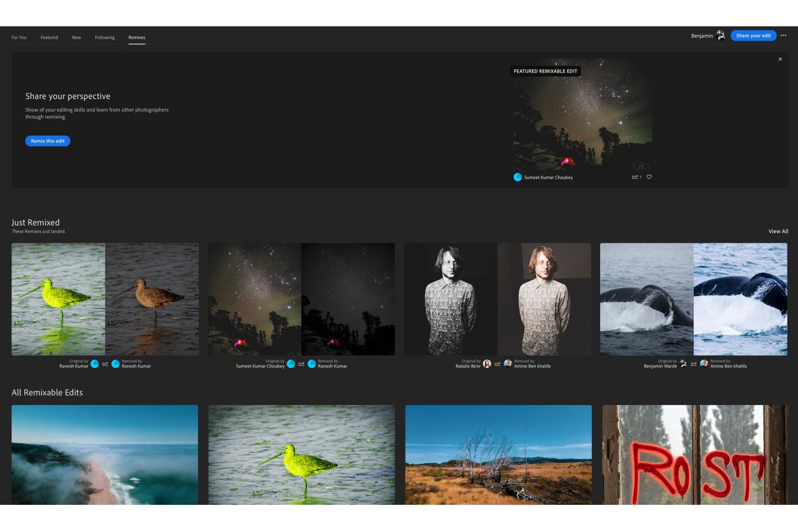This screenshot has height=532, width=798.
Task: Click Sumeet Kumar Choubey's avatar on featured edit
Action: point(518,177)
